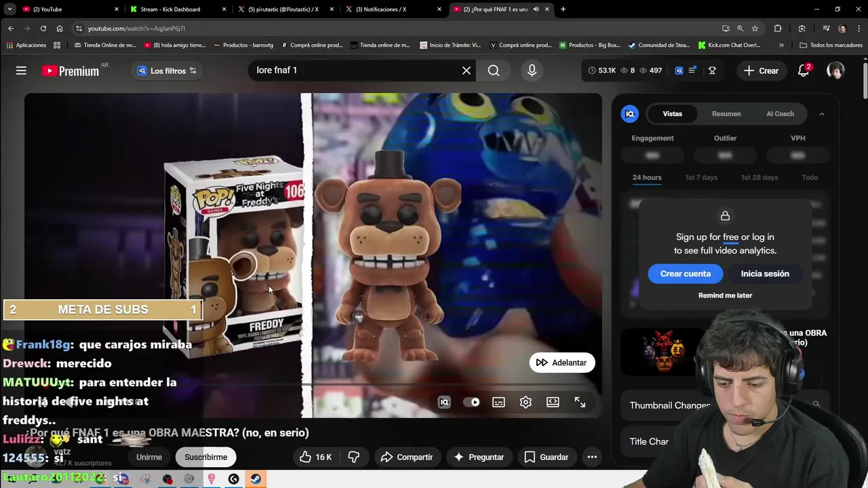This screenshot has height=488, width=868.
Task: Click the Crear cuenta button
Action: click(x=686, y=274)
